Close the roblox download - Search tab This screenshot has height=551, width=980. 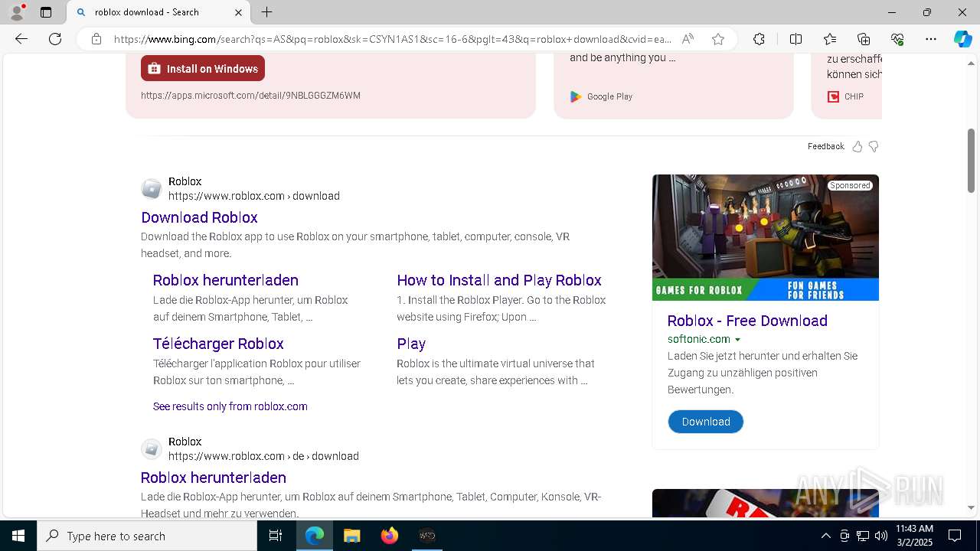(238, 12)
